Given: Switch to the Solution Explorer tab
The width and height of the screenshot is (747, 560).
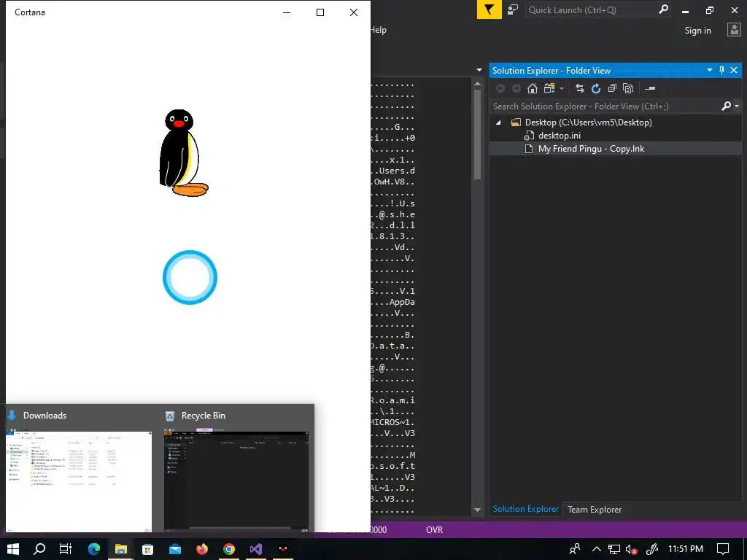Looking at the screenshot, I should coord(525,509).
